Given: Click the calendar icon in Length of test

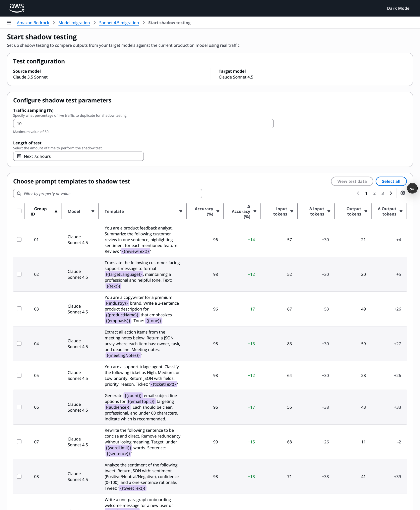Looking at the screenshot, I should click(19, 156).
